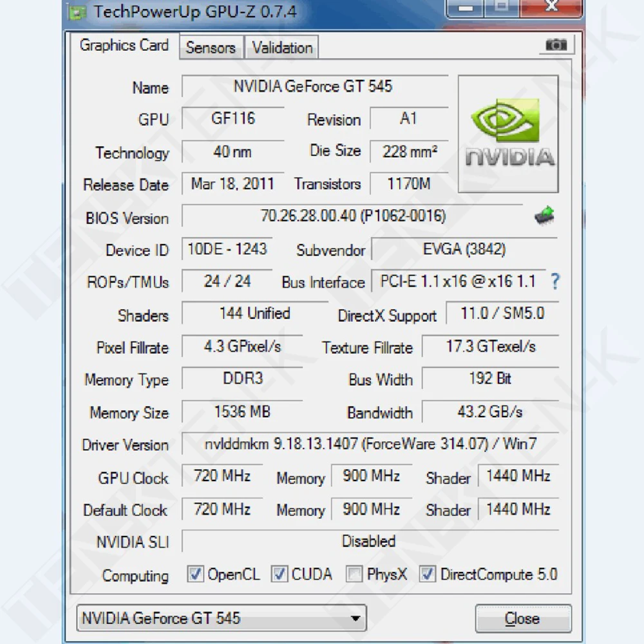
Task: Click the Default Clock row Memory 900 MHz
Action: [x=372, y=509]
